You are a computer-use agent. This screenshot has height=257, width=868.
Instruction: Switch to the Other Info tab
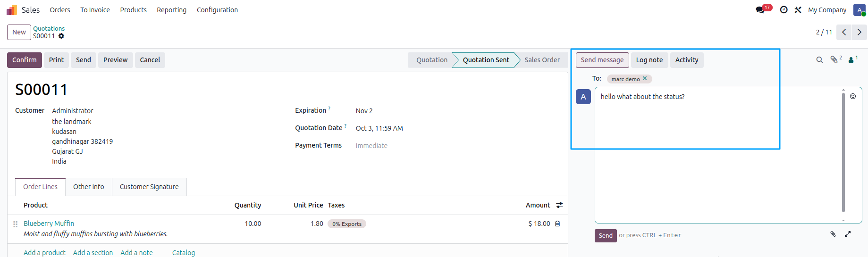[x=89, y=187]
